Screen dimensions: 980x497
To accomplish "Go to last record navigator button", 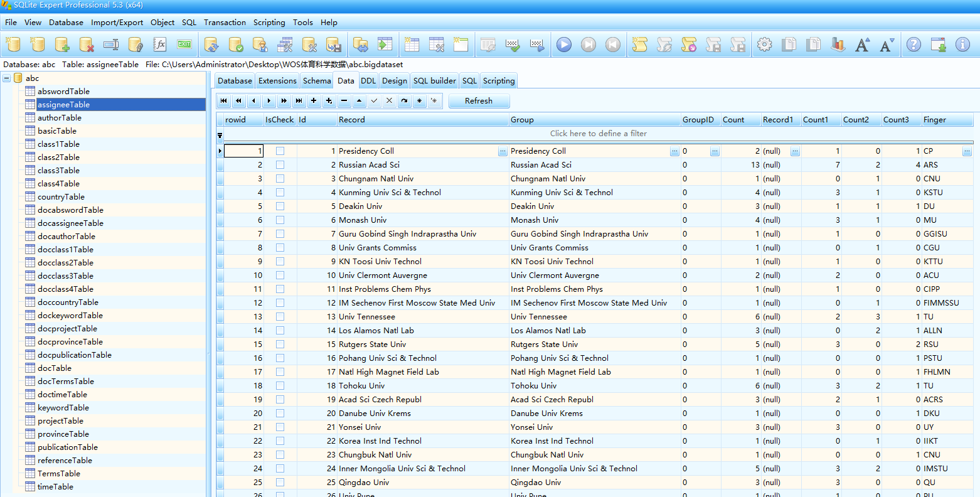I will (299, 101).
